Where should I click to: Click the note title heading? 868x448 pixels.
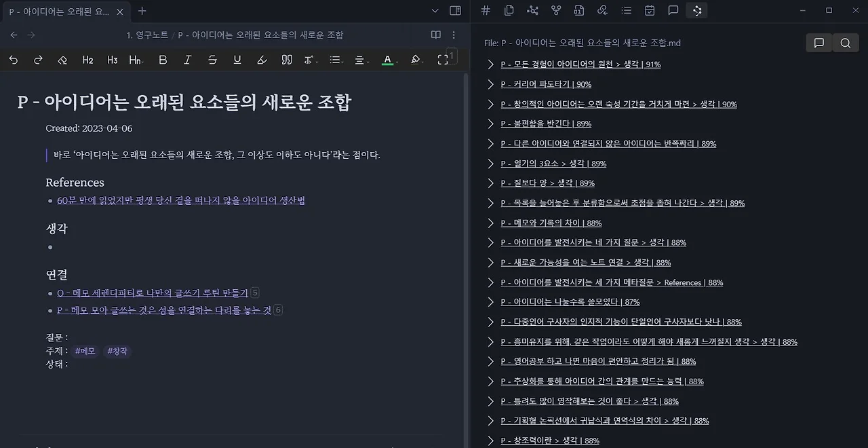tap(184, 102)
